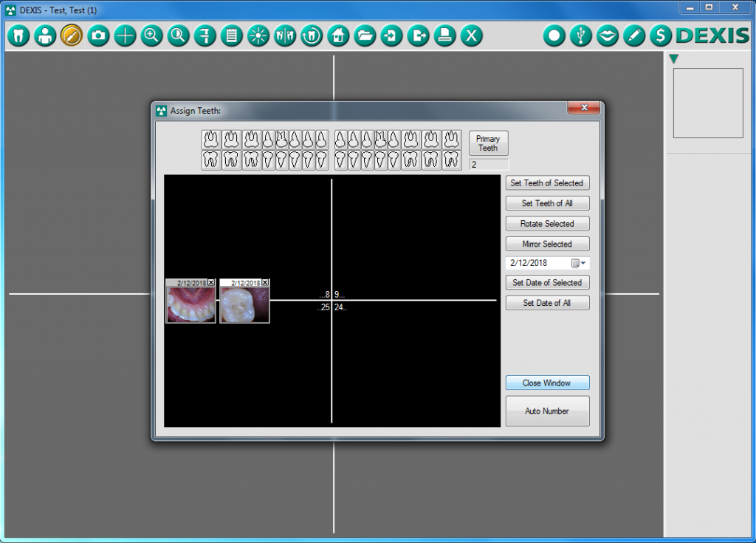
Task: Remove the first thumbnail with its X
Action: pyautogui.click(x=211, y=283)
